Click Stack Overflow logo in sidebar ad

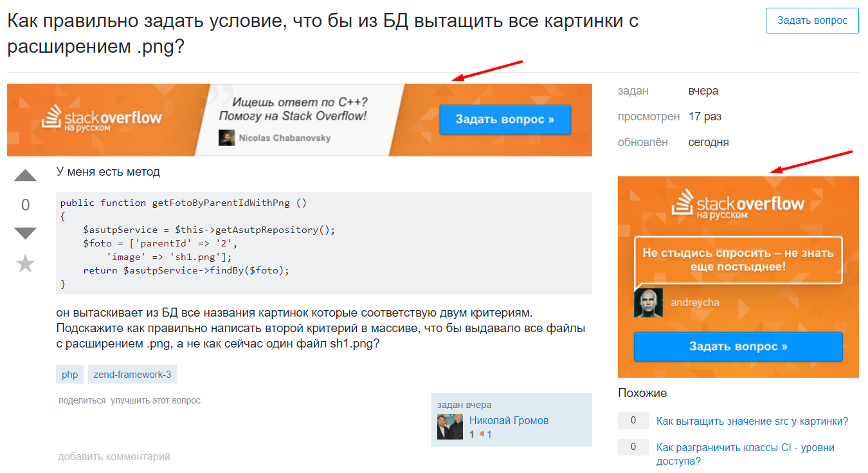click(x=737, y=205)
